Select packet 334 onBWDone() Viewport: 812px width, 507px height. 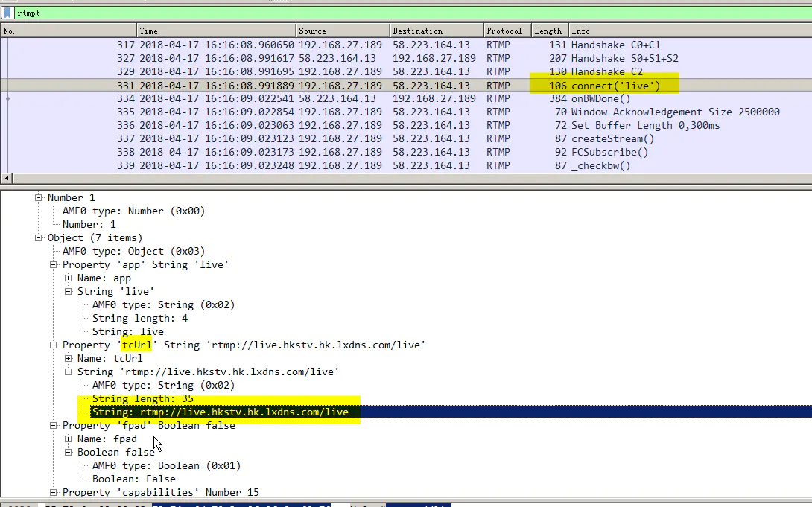click(372, 98)
